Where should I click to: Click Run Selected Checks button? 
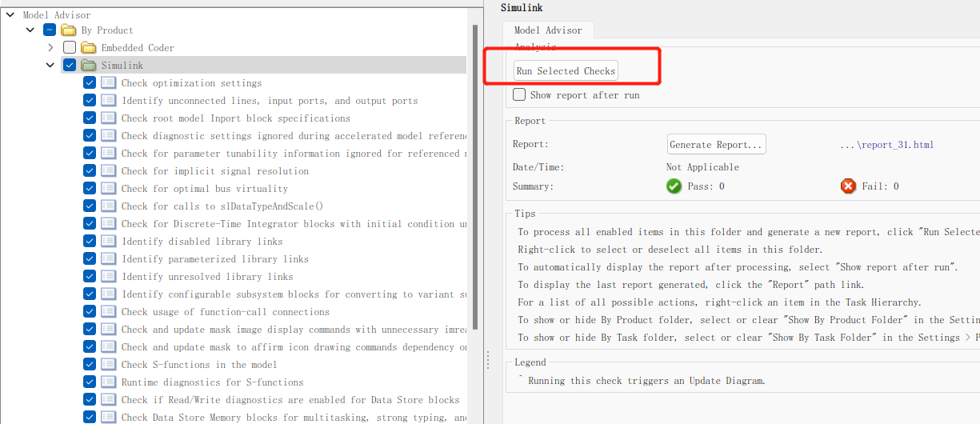566,71
